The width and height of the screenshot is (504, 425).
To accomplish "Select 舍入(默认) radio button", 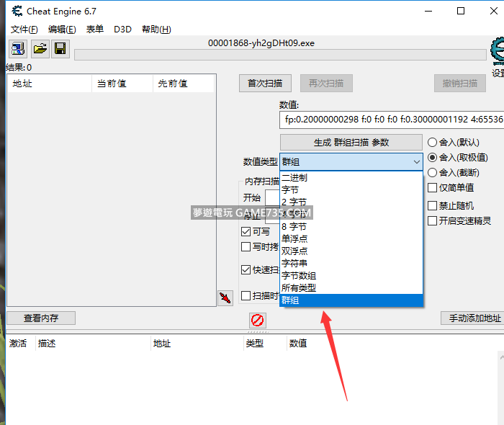I will pos(432,143).
